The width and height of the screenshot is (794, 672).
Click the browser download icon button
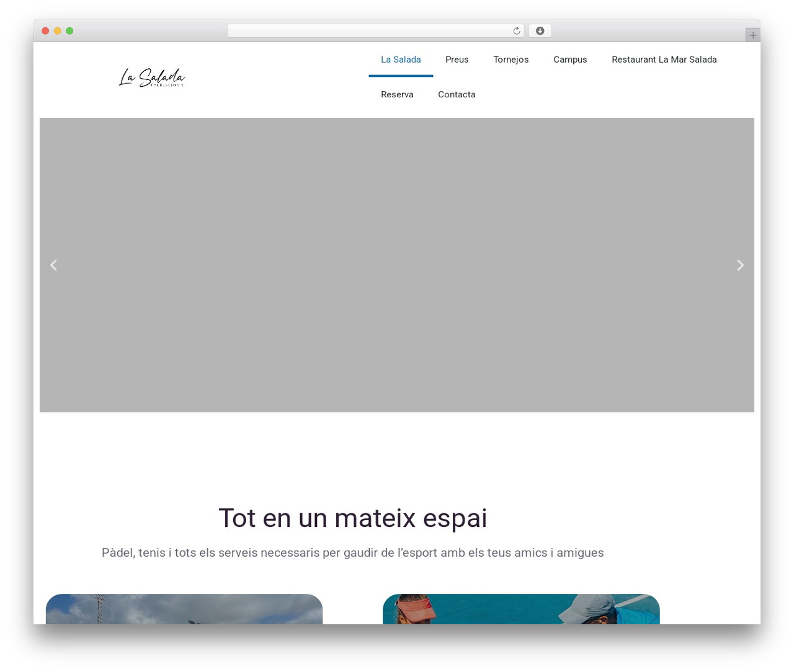tap(540, 31)
